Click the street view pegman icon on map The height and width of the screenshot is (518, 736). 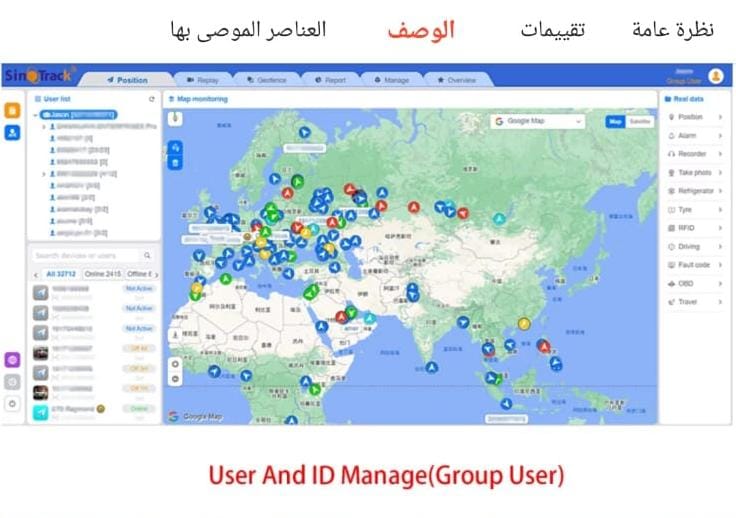point(176,118)
